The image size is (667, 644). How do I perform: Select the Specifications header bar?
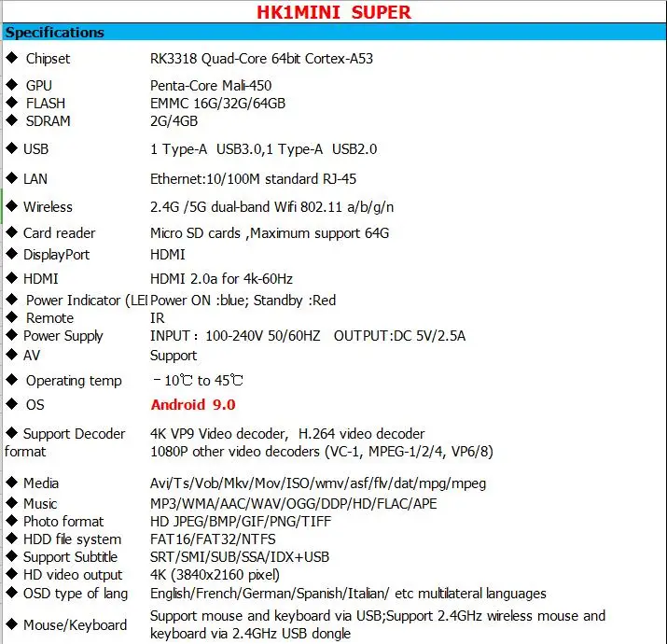point(334,33)
